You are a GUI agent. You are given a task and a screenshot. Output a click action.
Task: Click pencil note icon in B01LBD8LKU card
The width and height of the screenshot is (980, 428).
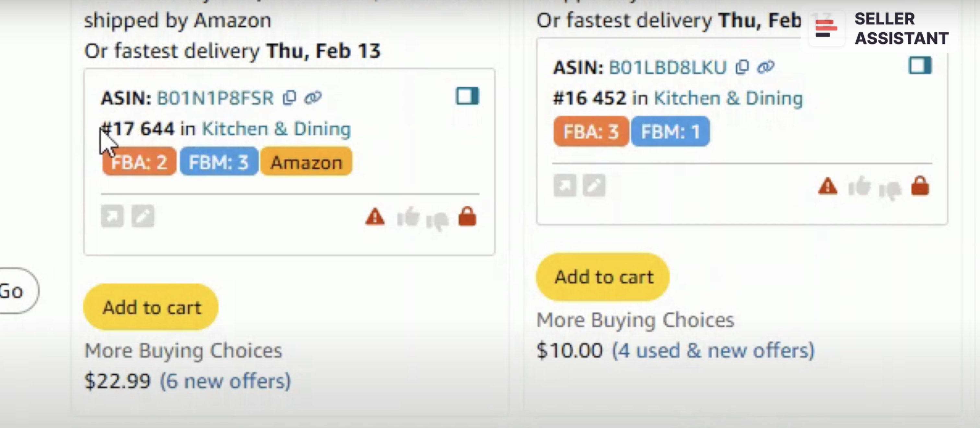(594, 186)
